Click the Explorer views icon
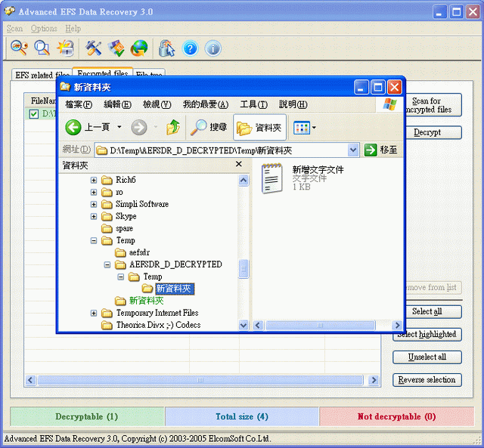 click(x=302, y=128)
